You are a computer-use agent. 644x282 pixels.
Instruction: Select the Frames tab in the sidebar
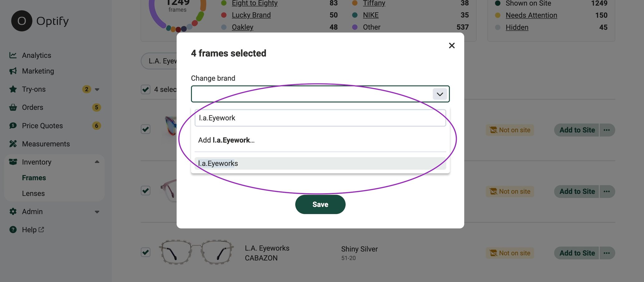(x=34, y=177)
